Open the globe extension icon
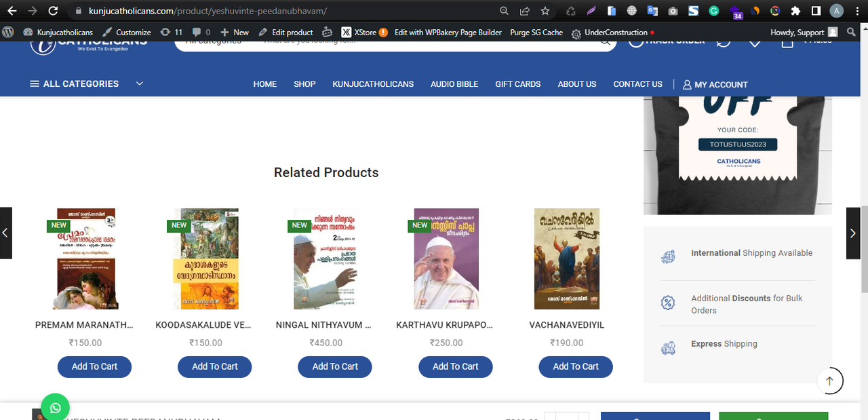Image resolution: width=868 pixels, height=420 pixels. point(632,11)
